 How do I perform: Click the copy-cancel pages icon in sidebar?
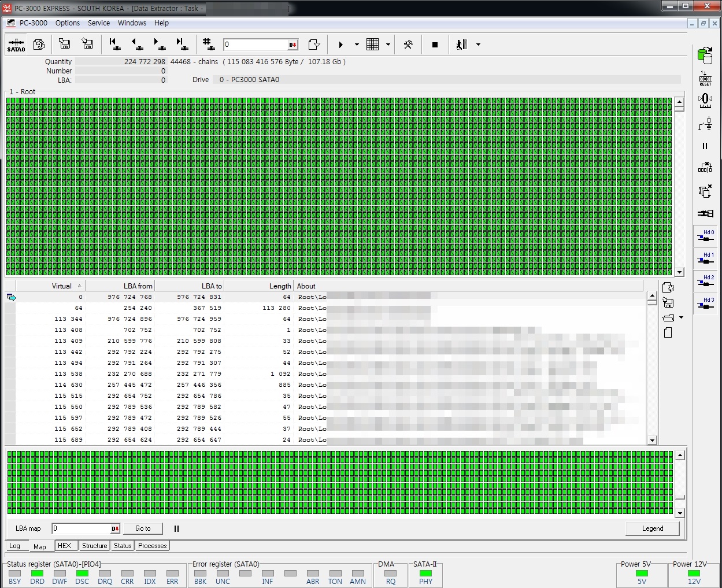[705, 191]
